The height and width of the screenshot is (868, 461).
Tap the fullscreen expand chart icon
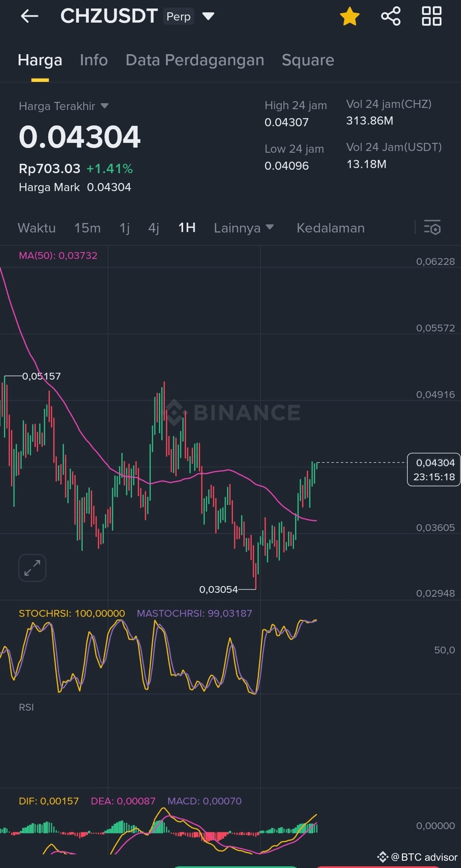pyautogui.click(x=32, y=568)
